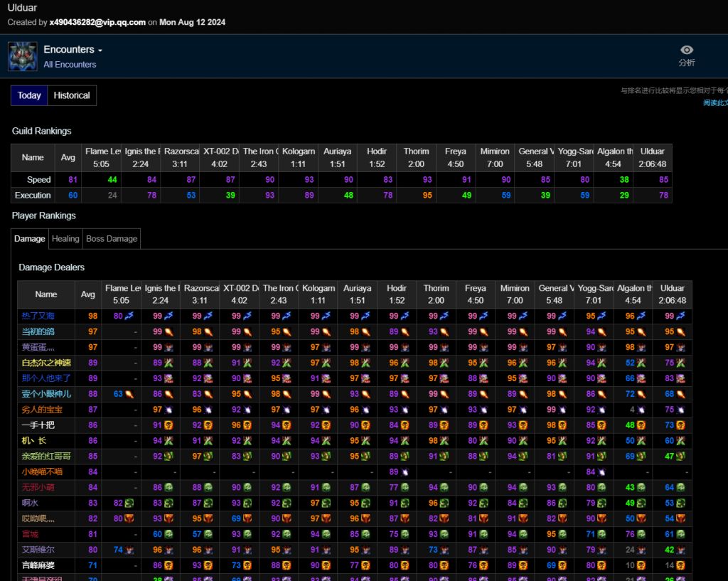The width and height of the screenshot is (728, 581).
Task: Click Avg column header in Damage Dealers table
Action: click(x=88, y=294)
